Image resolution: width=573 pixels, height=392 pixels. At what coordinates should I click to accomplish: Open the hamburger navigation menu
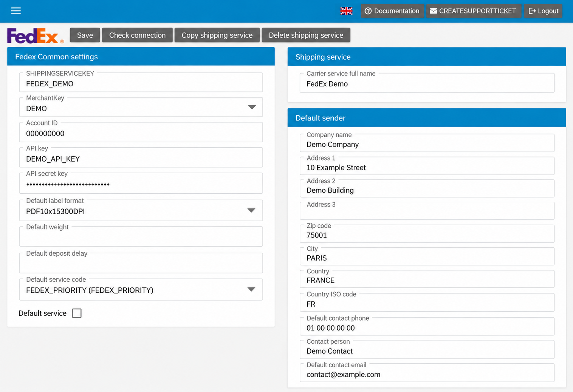(x=16, y=11)
